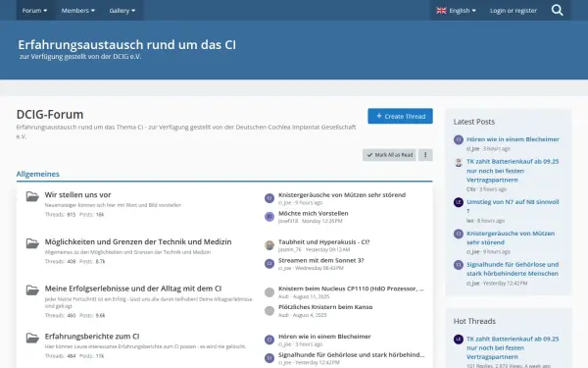Click avatar beside Signalhunde thread in forum list
This screenshot has width=588, height=368.
pos(269,358)
